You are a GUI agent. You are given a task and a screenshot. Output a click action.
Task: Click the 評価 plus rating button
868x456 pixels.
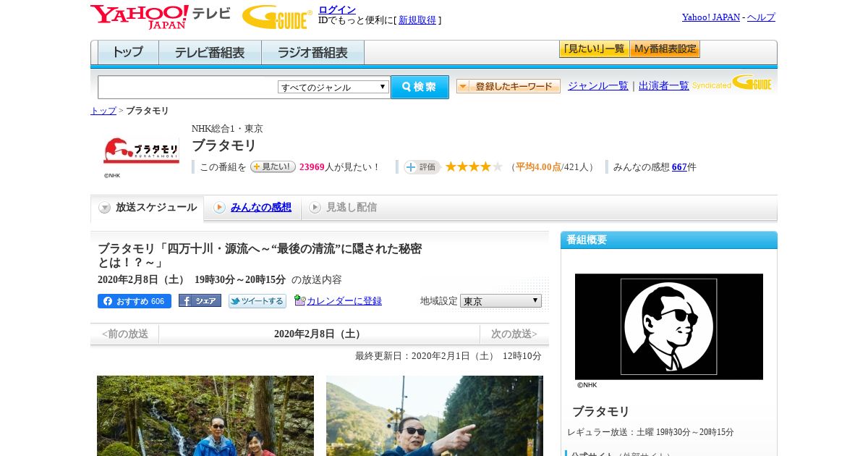422,167
